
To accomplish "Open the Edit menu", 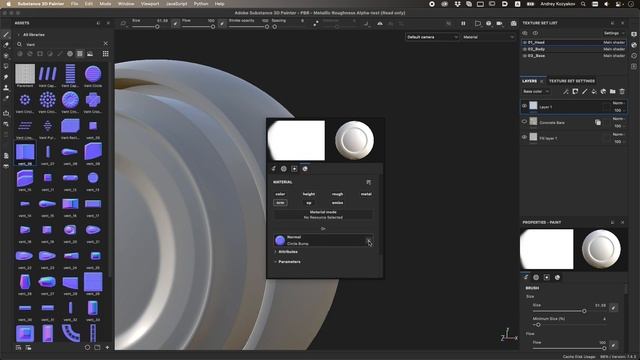I will pos(89,4).
